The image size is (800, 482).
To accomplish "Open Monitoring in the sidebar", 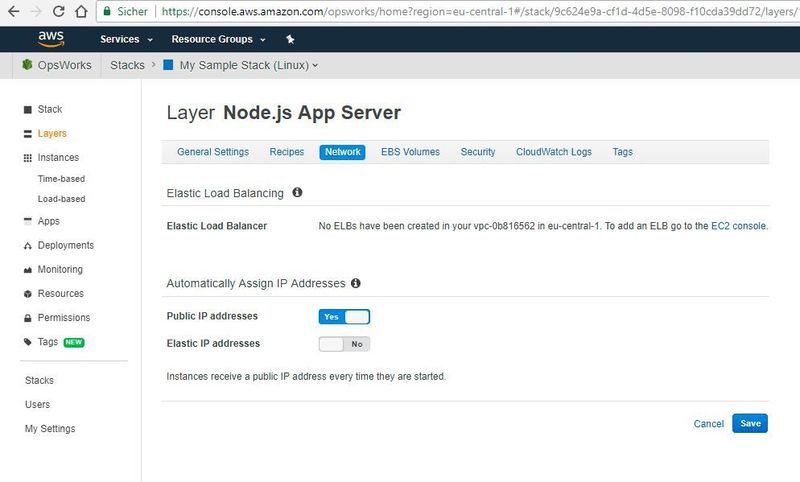I will click(x=60, y=269).
